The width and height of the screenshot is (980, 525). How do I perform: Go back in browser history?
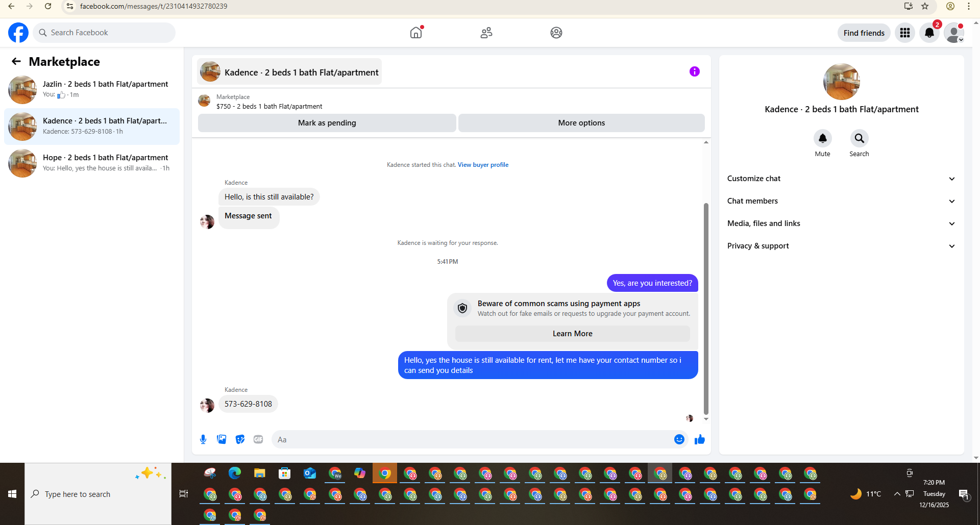pos(11,6)
